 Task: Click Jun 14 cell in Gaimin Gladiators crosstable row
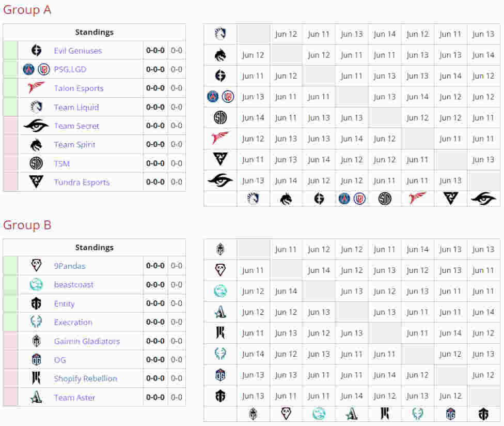coord(417,249)
